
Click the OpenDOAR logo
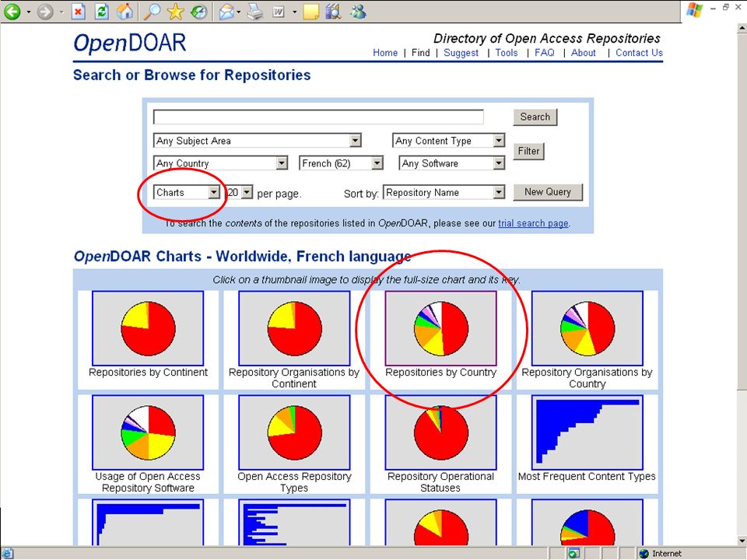pos(130,44)
